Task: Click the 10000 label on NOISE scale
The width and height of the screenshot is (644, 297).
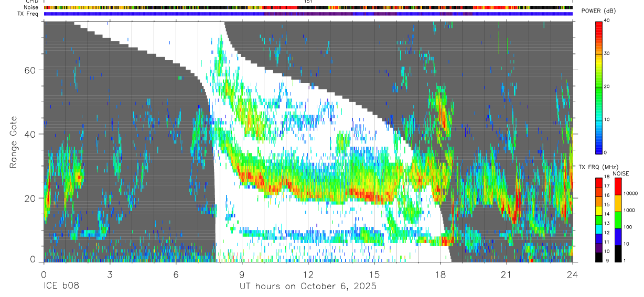Action: (x=630, y=193)
